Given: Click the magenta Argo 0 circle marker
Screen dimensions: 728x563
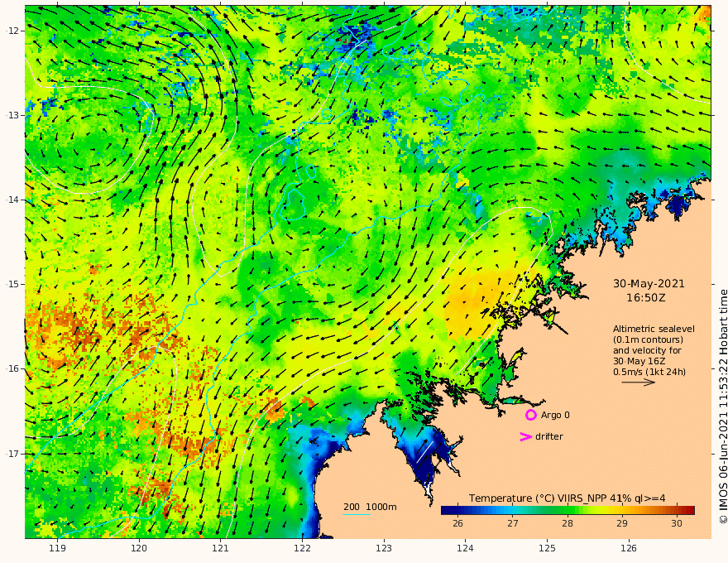Looking at the screenshot, I should coord(530,415).
